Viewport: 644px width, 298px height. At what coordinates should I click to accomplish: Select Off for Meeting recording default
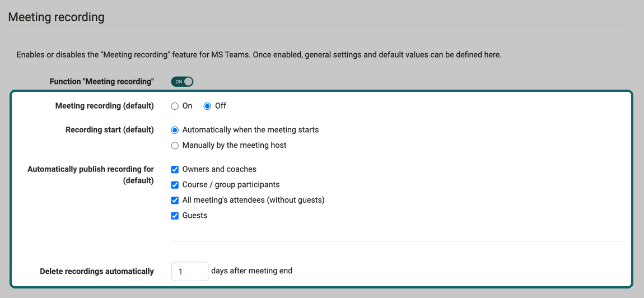[207, 106]
